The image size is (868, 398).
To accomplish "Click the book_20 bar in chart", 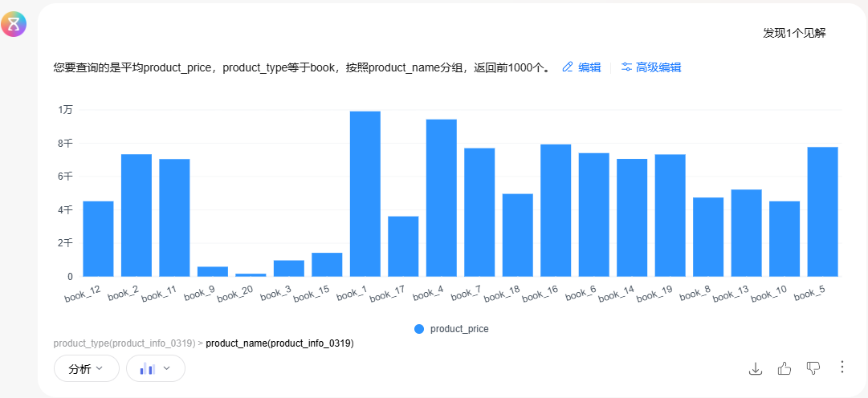I will pyautogui.click(x=251, y=274).
